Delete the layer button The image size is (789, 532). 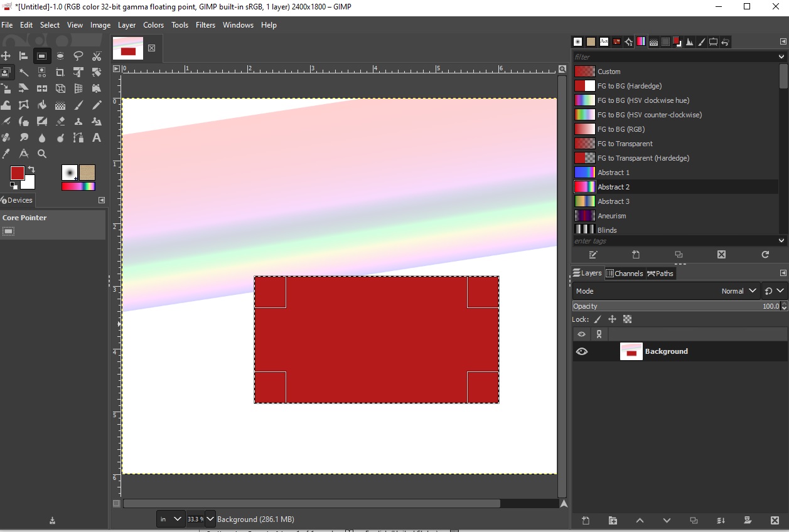(775, 521)
